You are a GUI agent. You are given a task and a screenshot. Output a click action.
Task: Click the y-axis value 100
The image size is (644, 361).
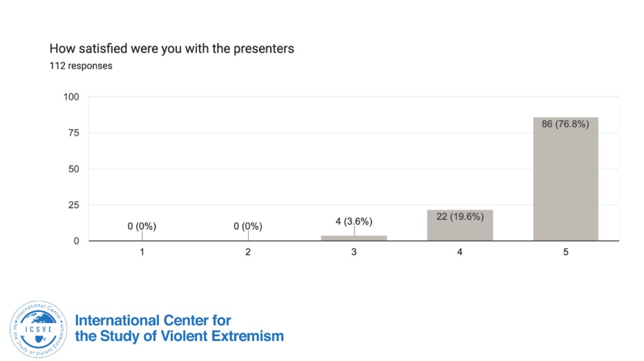[71, 97]
